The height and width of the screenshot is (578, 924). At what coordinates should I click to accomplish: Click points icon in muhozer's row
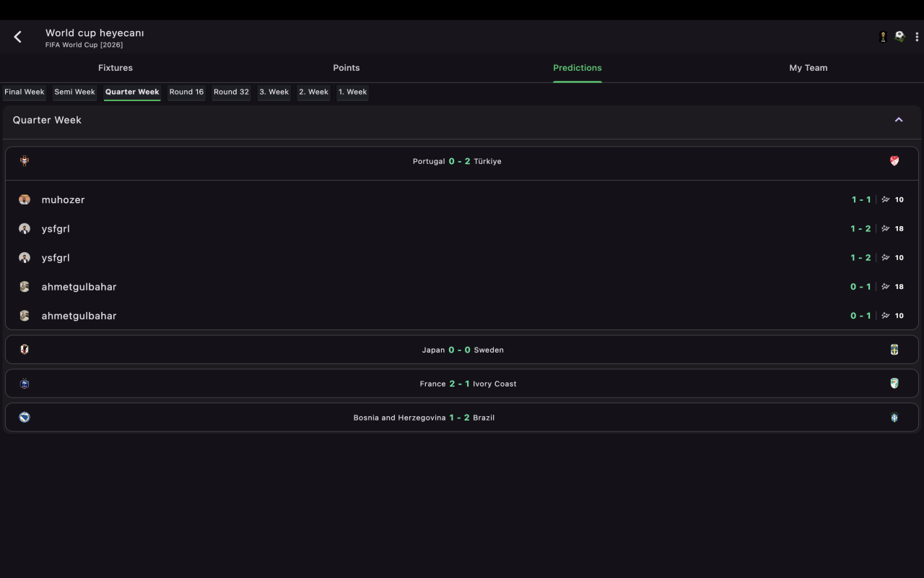click(886, 199)
